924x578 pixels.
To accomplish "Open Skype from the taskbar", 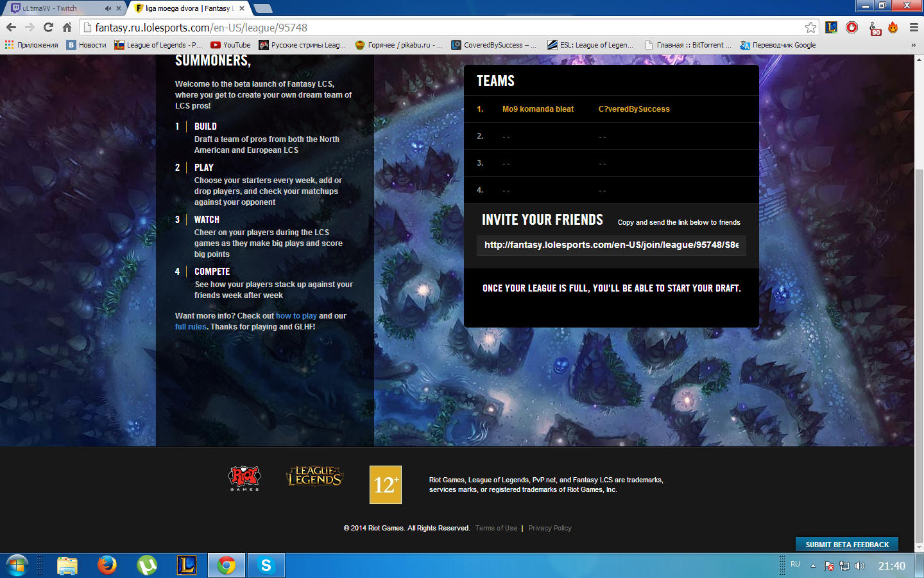I will tap(266, 565).
